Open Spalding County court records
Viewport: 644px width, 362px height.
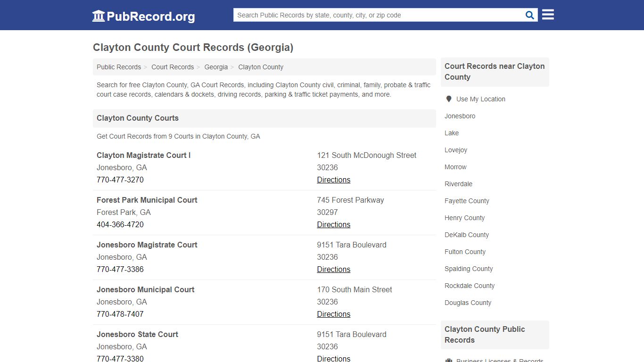coord(469,269)
